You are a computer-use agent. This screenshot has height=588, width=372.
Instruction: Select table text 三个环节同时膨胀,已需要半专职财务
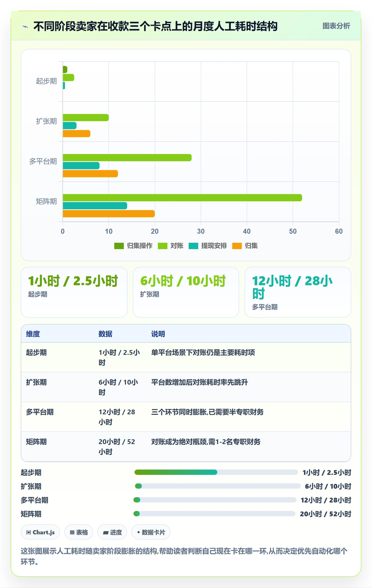point(207,412)
